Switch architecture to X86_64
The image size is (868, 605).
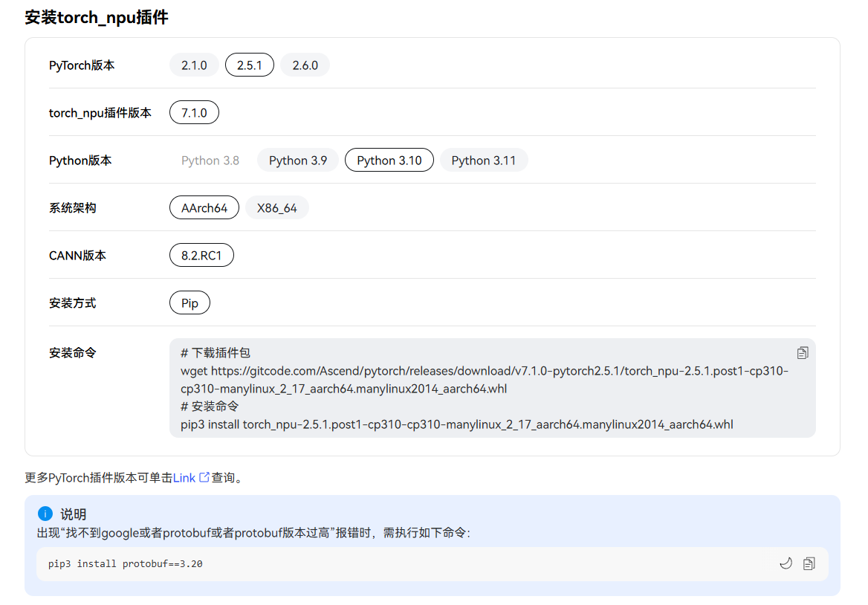click(x=276, y=208)
